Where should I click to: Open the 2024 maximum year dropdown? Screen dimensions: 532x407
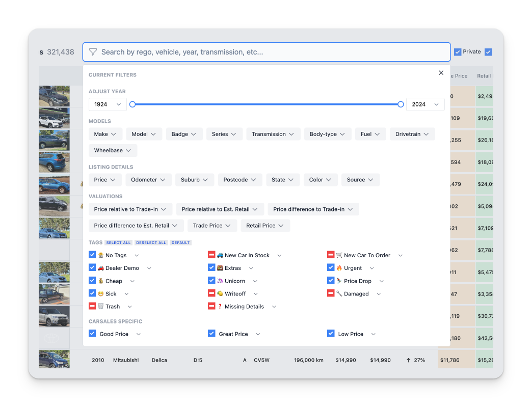pyautogui.click(x=425, y=104)
